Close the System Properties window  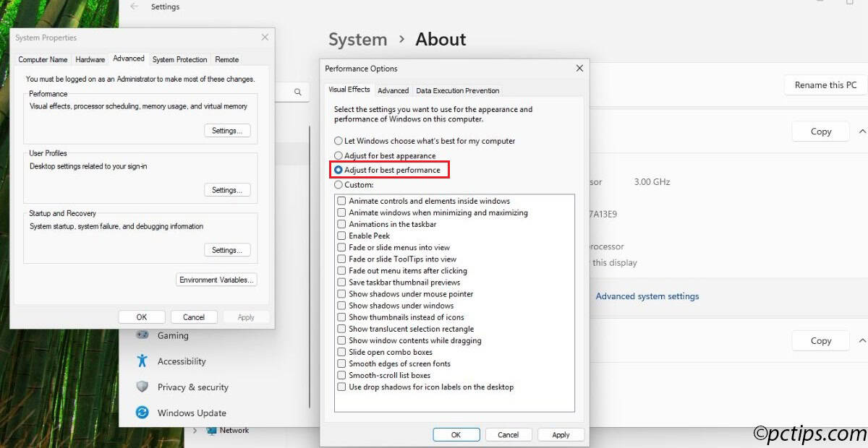tap(265, 38)
